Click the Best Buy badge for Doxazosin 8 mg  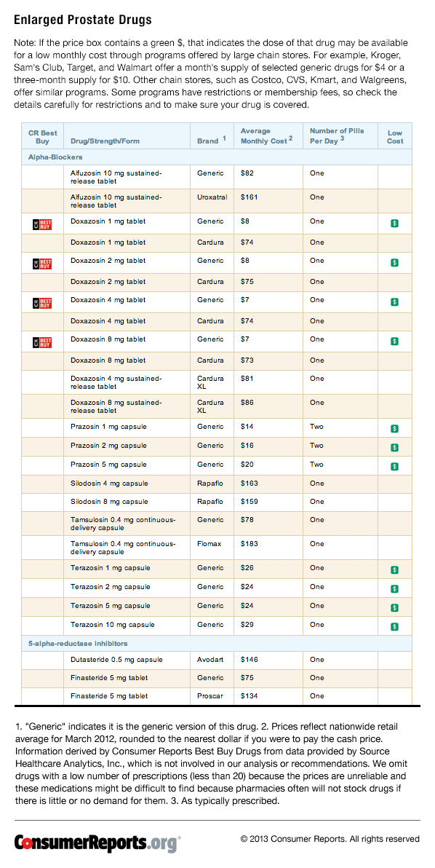(x=43, y=342)
